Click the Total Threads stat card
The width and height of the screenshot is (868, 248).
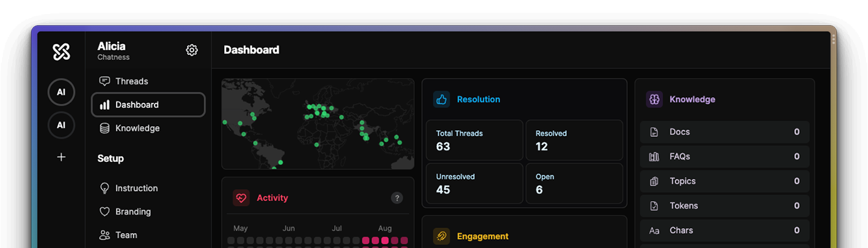(x=474, y=140)
